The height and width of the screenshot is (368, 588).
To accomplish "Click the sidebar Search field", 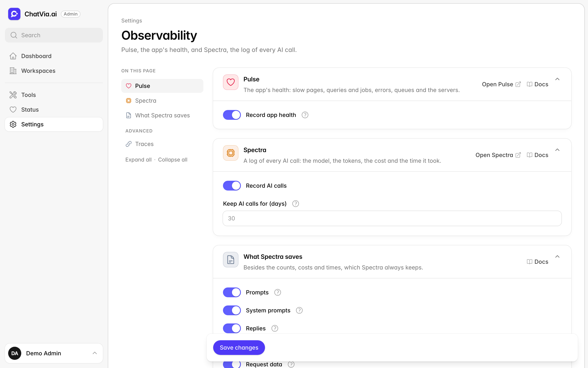I will click(54, 35).
